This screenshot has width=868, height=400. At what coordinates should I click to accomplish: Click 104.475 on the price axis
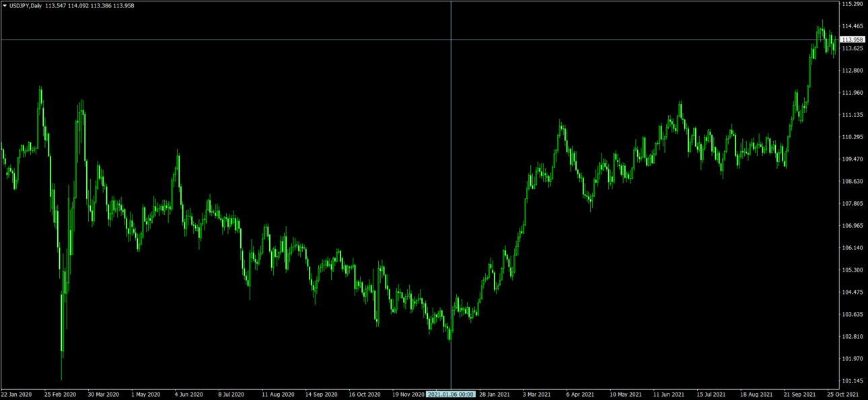(x=852, y=292)
